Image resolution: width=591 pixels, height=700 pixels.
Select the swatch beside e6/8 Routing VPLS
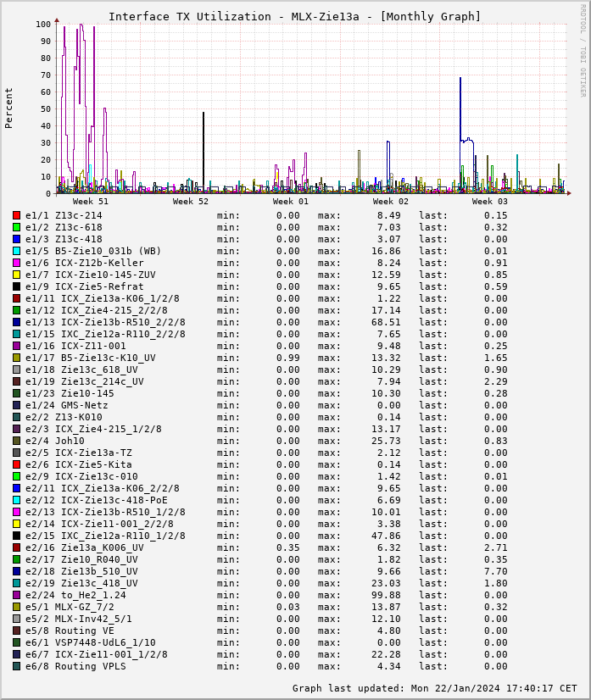pos(16,666)
